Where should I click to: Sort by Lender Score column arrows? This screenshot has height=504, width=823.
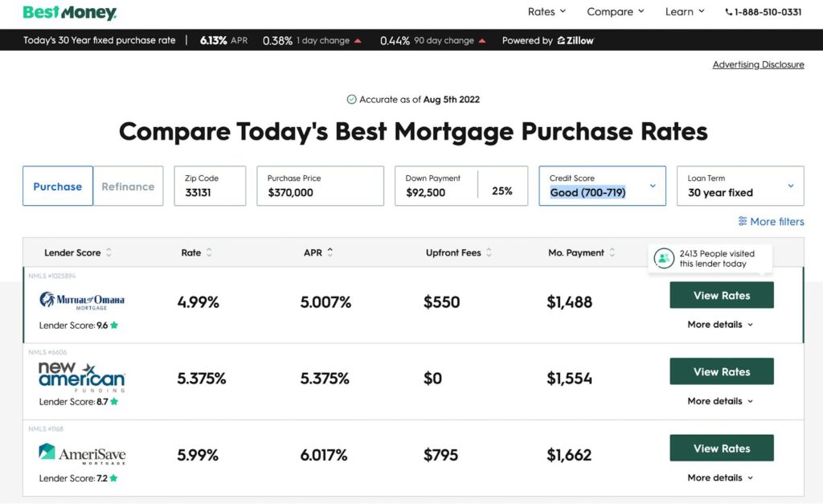pyautogui.click(x=109, y=252)
